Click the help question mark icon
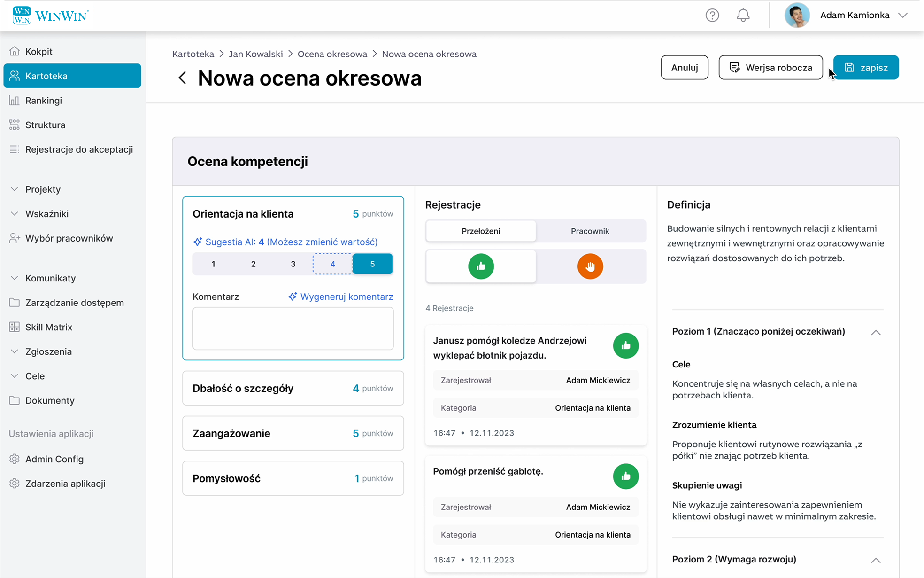Viewport: 924px width, 578px height. pos(712,16)
